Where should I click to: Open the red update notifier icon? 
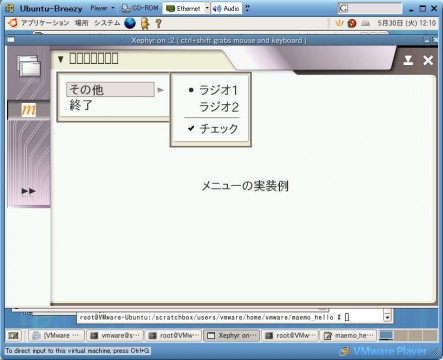coord(352,23)
